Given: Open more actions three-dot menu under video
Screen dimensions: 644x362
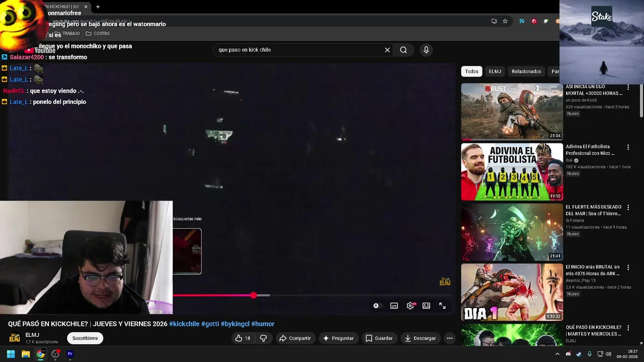Looking at the screenshot, I should point(450,338).
